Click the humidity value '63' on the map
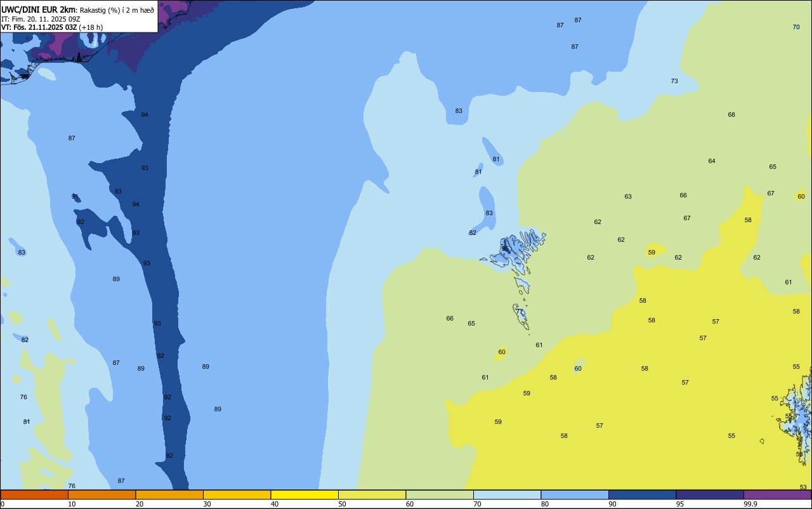This screenshot has height=509, width=812. tap(628, 197)
